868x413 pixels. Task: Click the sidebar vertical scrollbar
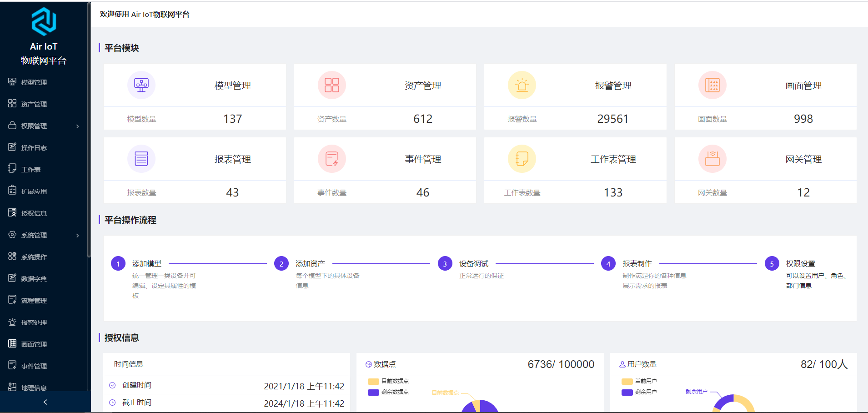point(89,130)
